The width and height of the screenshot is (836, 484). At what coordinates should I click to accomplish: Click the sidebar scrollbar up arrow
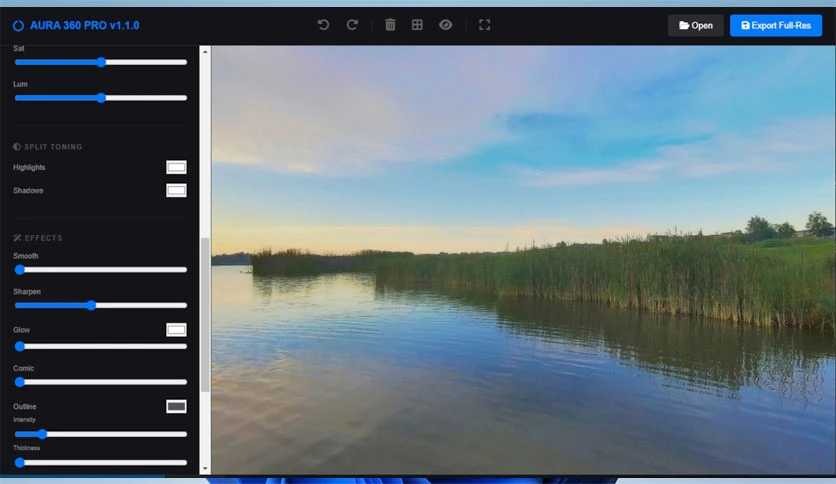pos(205,52)
